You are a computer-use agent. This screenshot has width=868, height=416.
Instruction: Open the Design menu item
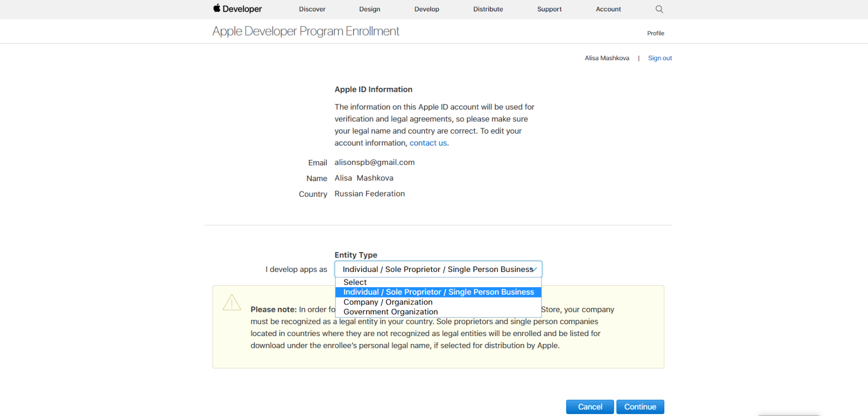click(369, 9)
